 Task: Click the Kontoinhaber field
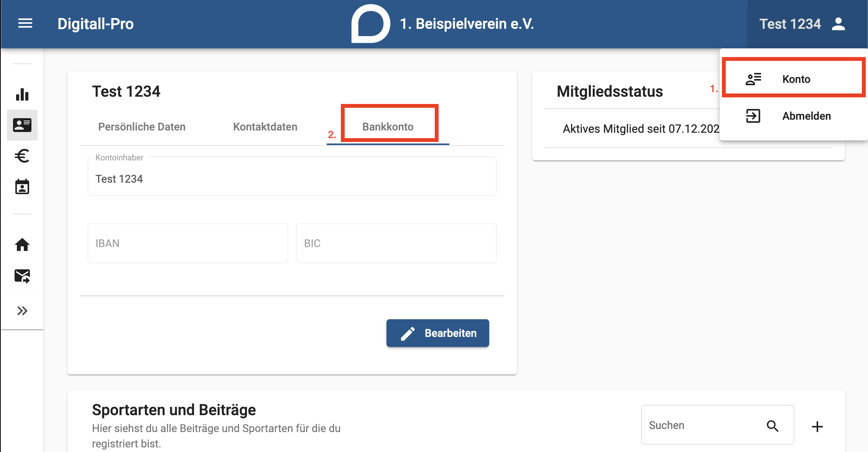(x=292, y=177)
